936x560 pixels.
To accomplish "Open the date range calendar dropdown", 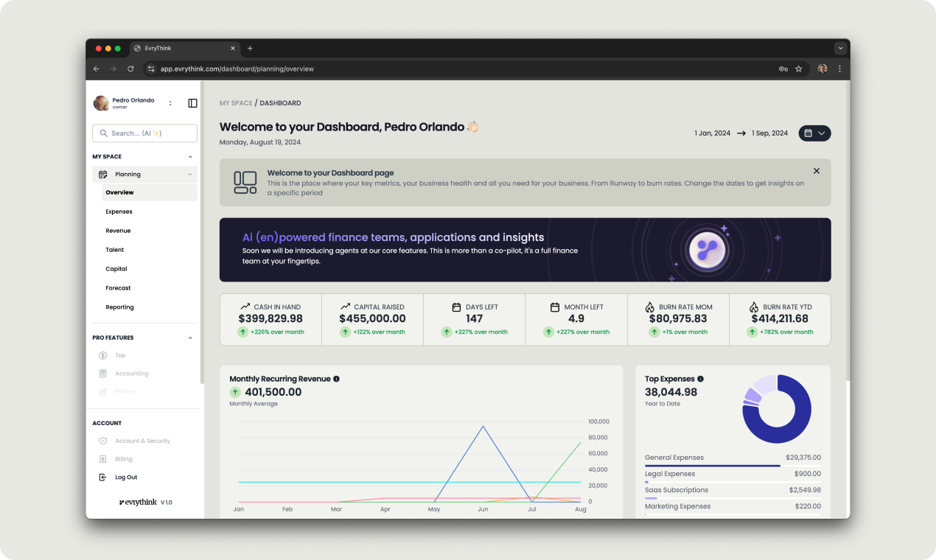I will (x=815, y=133).
